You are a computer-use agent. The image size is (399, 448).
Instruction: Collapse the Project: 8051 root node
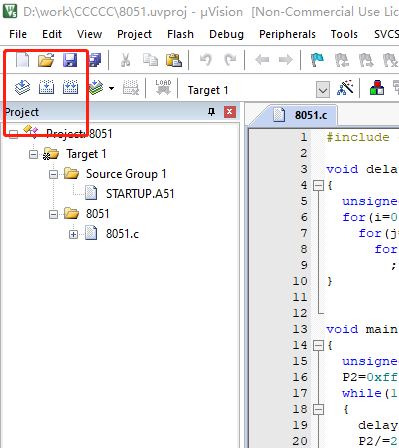coord(13,134)
